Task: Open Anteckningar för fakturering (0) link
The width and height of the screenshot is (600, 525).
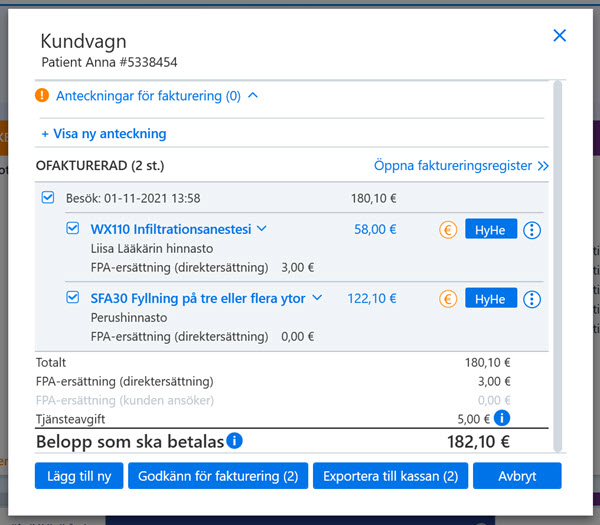Action: point(148,96)
